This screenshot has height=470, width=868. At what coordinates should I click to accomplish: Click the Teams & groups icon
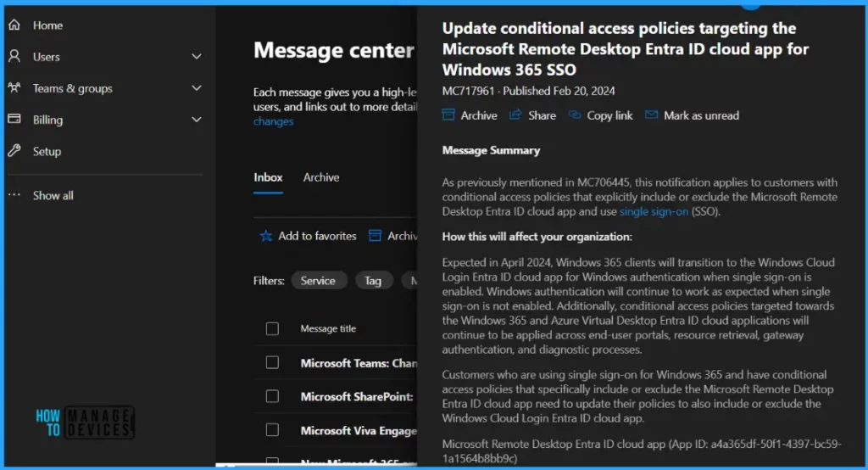coord(14,87)
